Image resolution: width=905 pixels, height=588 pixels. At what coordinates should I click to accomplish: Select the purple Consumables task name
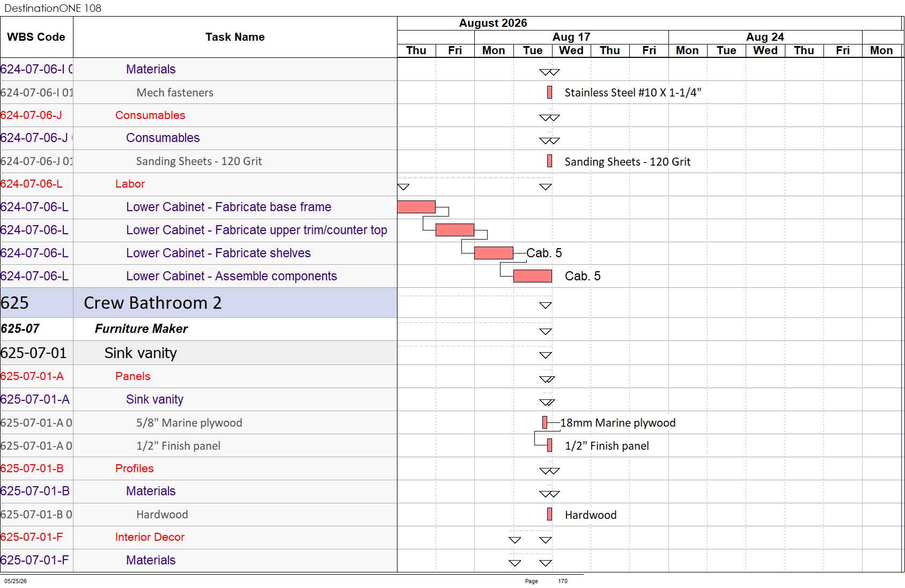click(163, 138)
